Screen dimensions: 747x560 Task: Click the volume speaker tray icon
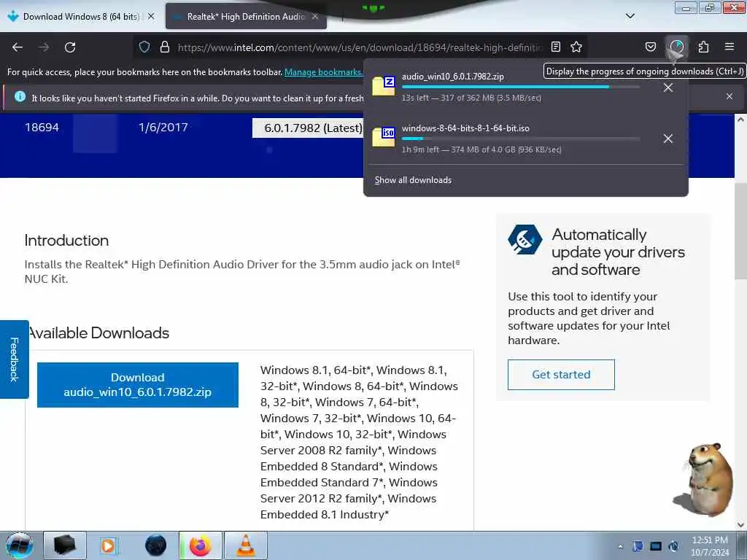pos(673,546)
